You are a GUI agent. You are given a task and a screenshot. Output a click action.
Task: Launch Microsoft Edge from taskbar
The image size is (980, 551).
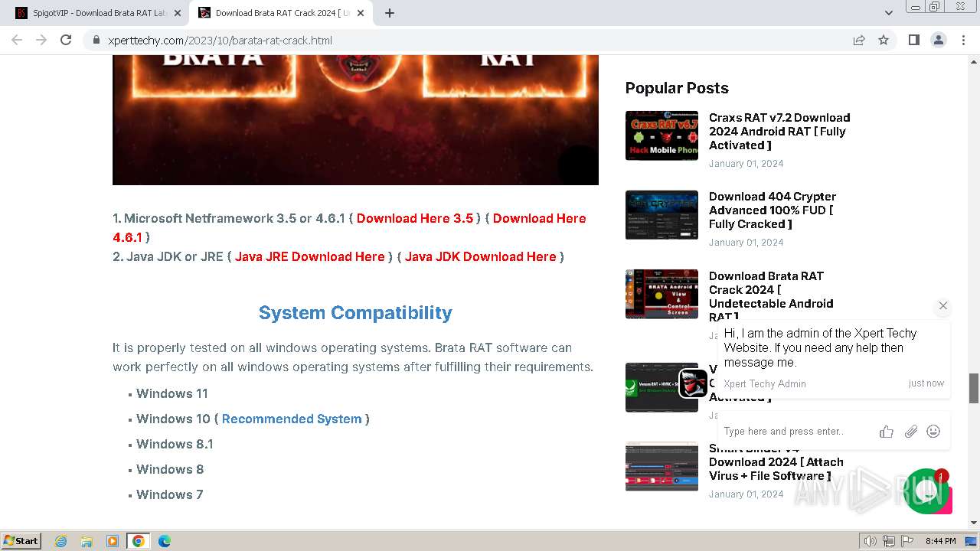point(164,541)
